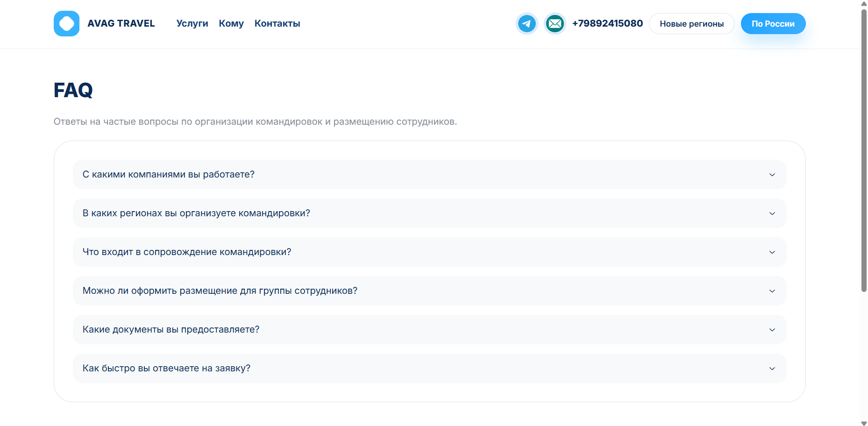Viewport: 868px width, 426px height.
Task: Open the Услуги menu item
Action: [192, 23]
